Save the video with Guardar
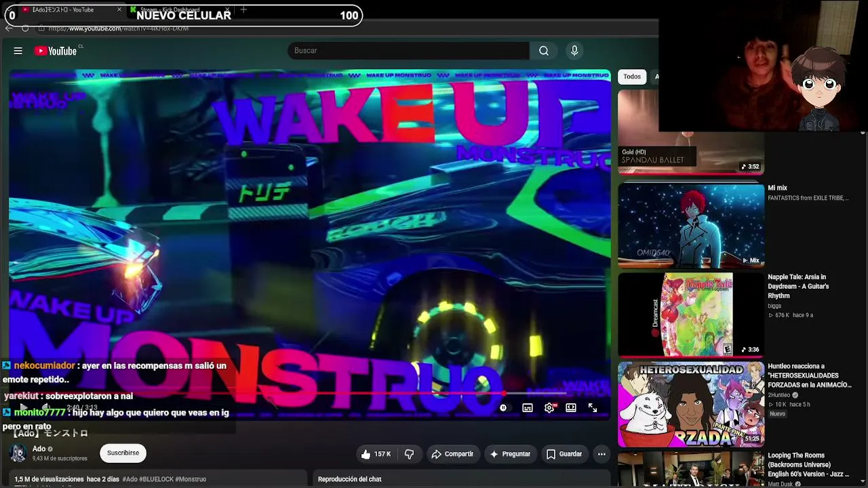 [x=564, y=454]
